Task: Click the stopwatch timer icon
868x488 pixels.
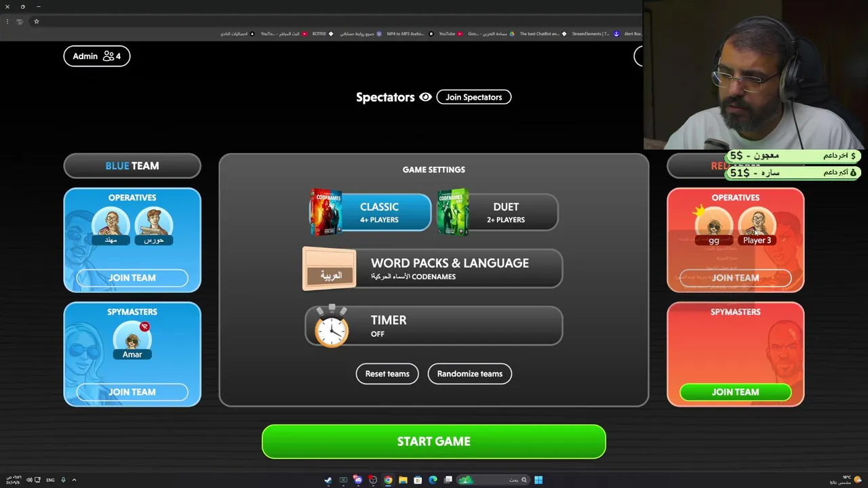Action: click(x=332, y=327)
